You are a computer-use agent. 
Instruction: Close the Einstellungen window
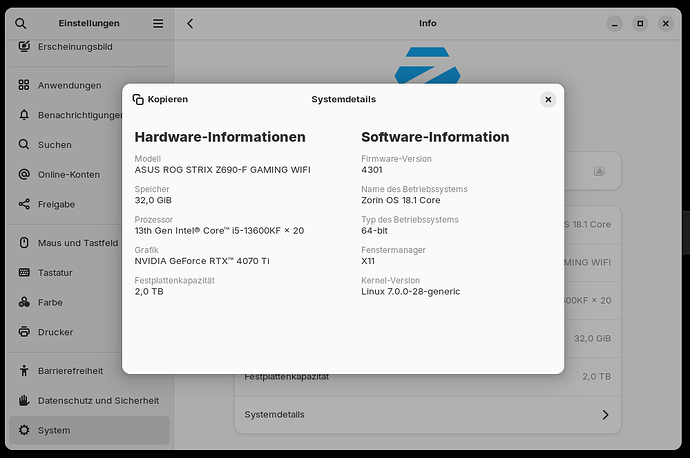click(666, 23)
